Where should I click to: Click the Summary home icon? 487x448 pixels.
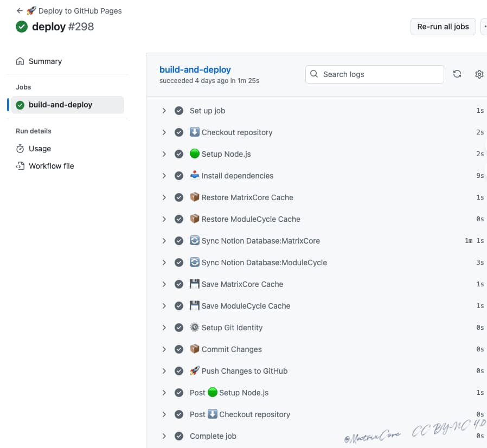[x=20, y=61]
